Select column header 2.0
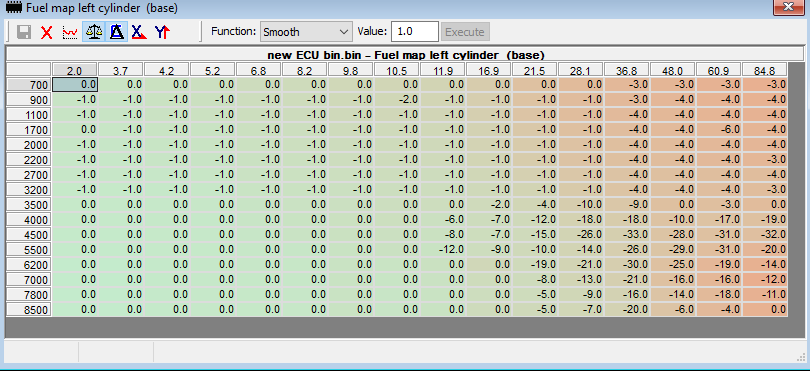The height and width of the screenshot is (371, 810). pyautogui.click(x=75, y=70)
